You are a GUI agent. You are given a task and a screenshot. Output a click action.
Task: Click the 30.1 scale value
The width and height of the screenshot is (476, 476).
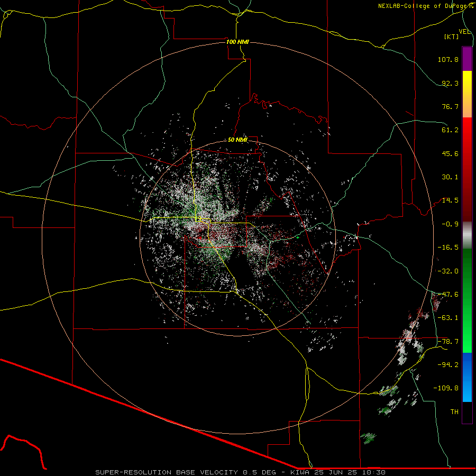(450, 177)
